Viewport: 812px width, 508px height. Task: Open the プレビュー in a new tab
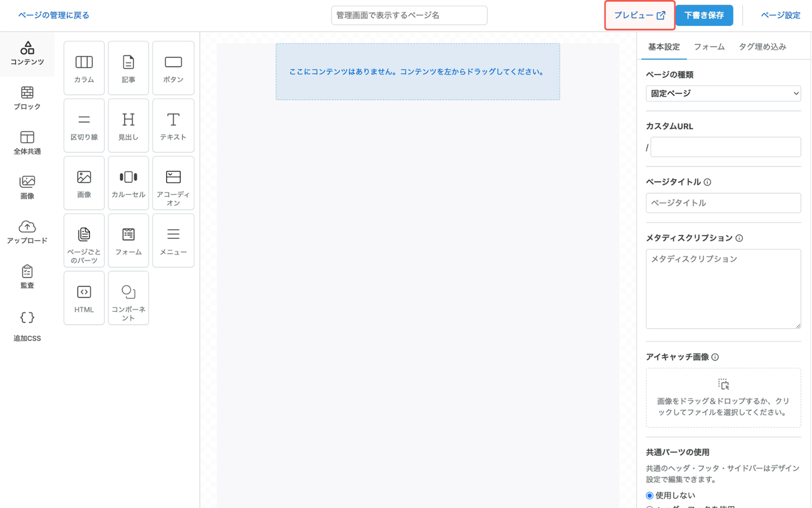coord(639,15)
